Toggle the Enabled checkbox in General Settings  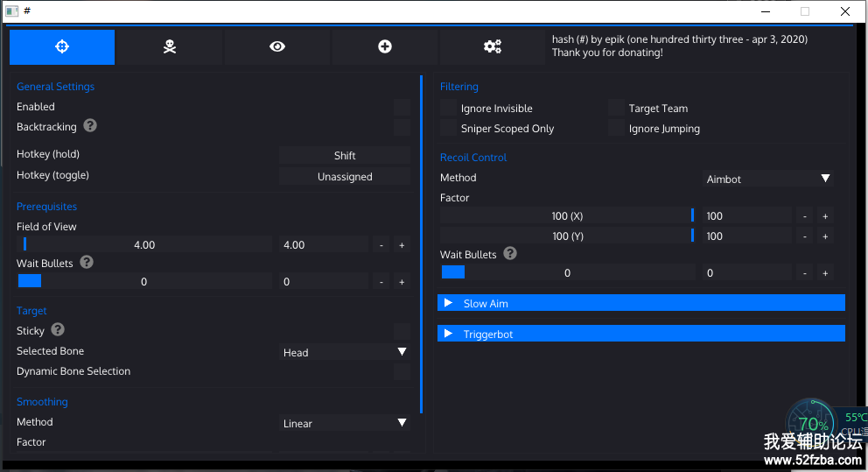point(402,107)
